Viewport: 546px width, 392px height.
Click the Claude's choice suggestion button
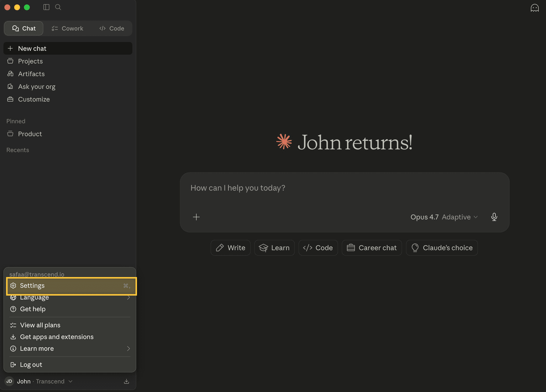tap(442, 248)
